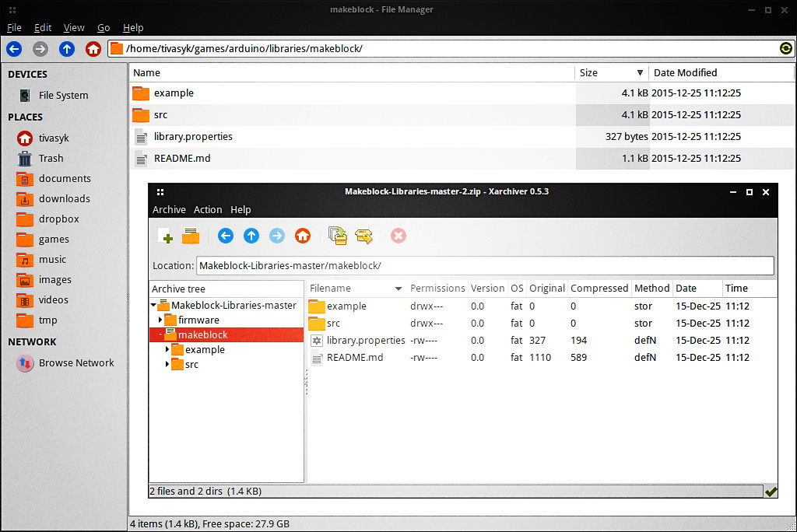The height and width of the screenshot is (532, 797).
Task: Open music folder in sidebar
Action: [41, 260]
